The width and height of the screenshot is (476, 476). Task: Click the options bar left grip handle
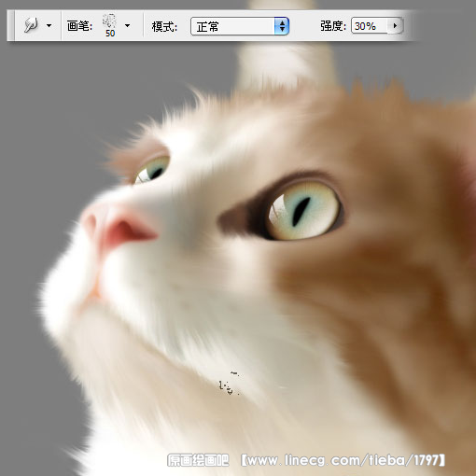[x=10, y=25]
